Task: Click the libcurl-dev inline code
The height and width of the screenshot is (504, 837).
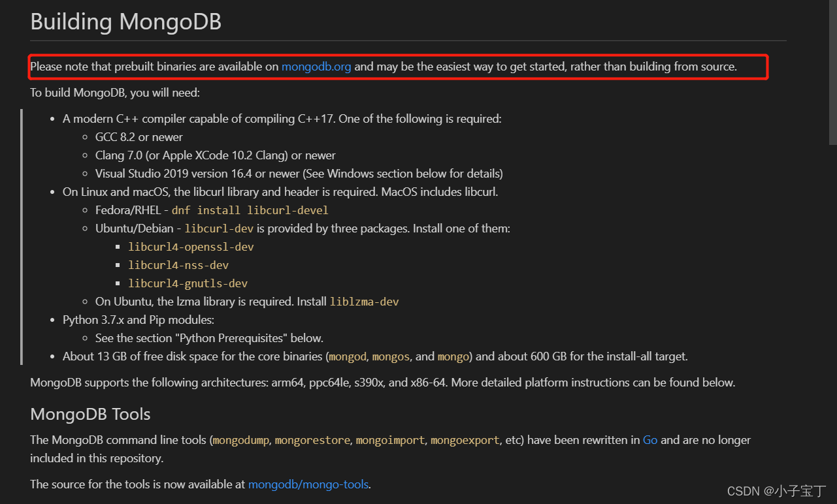Action: click(219, 228)
